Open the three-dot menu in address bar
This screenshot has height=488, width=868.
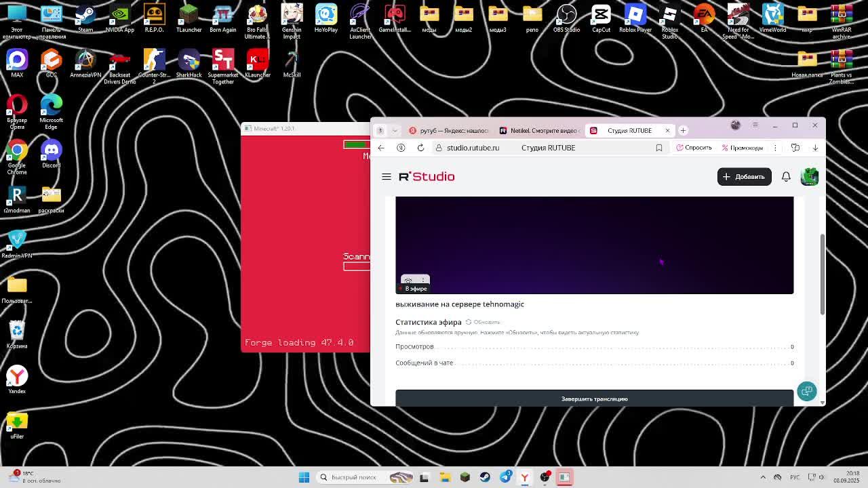click(775, 148)
